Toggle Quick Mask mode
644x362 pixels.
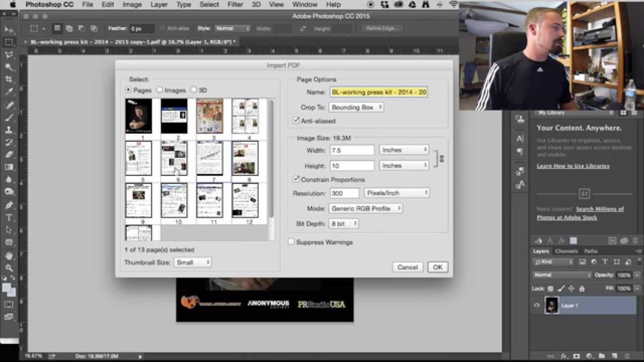[9, 304]
